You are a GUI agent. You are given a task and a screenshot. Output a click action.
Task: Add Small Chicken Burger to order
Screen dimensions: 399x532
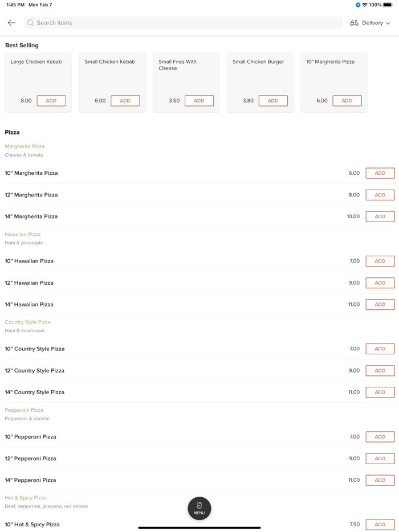click(x=273, y=101)
